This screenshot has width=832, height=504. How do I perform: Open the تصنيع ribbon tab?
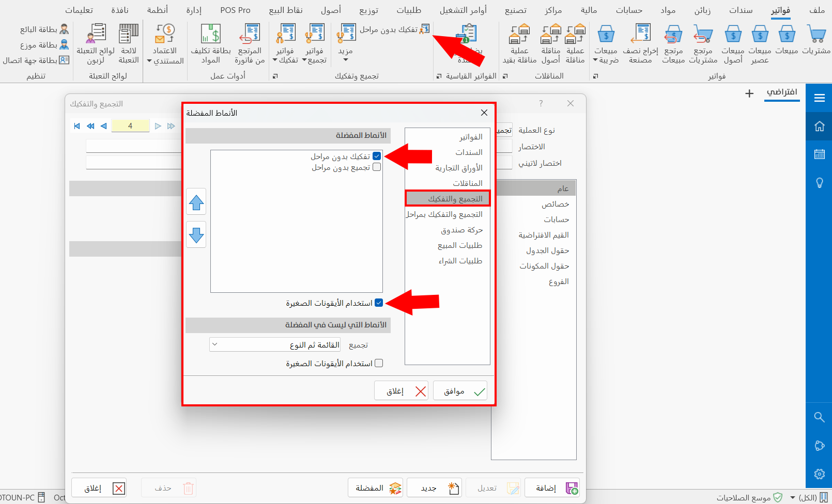pos(515,10)
